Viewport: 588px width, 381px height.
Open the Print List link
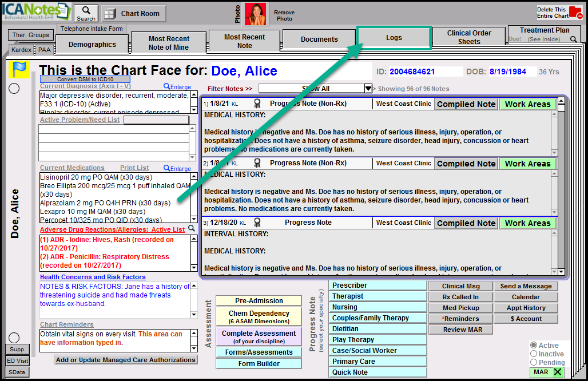pyautogui.click(x=134, y=168)
